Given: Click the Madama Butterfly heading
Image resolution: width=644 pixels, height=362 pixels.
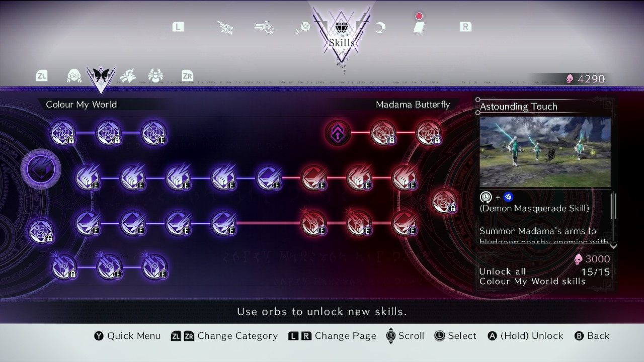Looking at the screenshot, I should tap(413, 104).
